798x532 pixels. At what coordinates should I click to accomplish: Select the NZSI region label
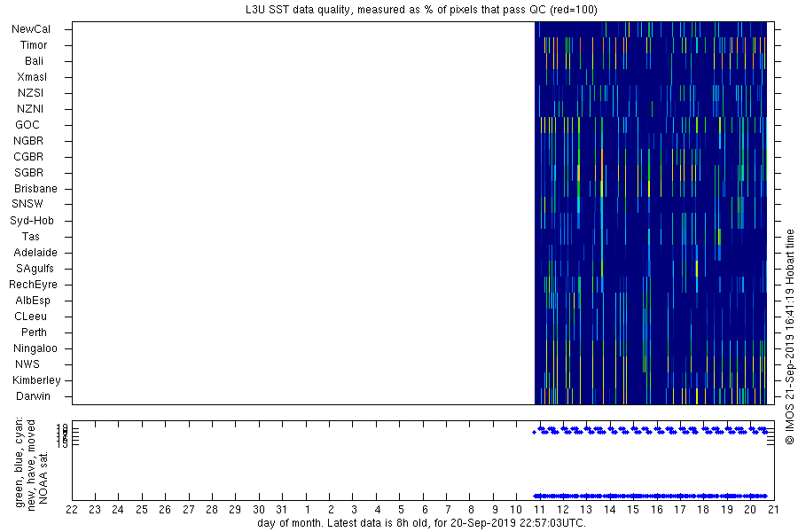30,92
